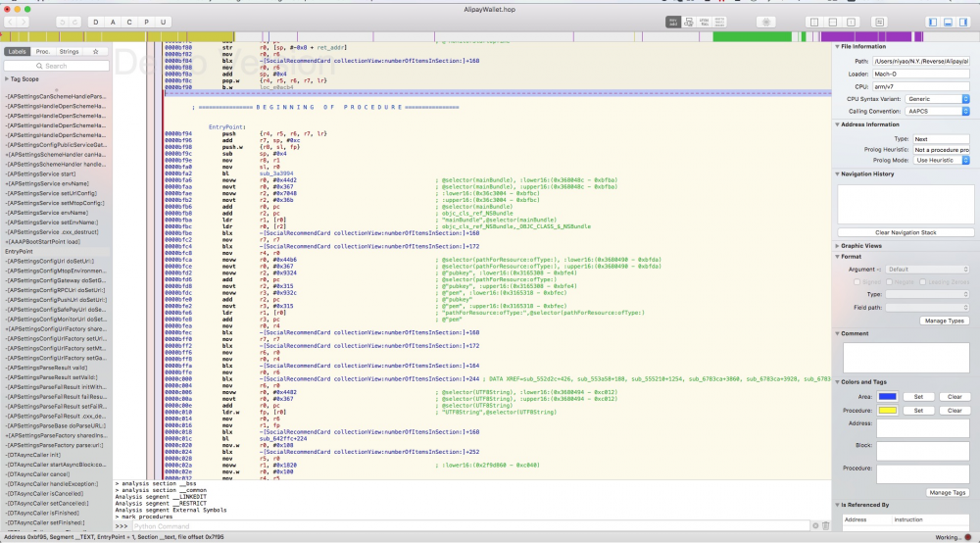Enable the Signed checkbox
The height and width of the screenshot is (543, 980).
tap(856, 281)
